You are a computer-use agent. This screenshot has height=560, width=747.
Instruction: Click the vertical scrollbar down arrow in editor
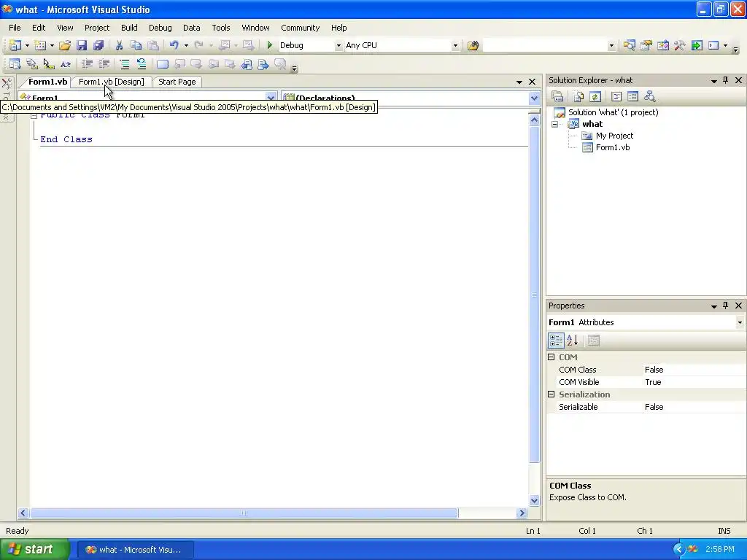(534, 500)
